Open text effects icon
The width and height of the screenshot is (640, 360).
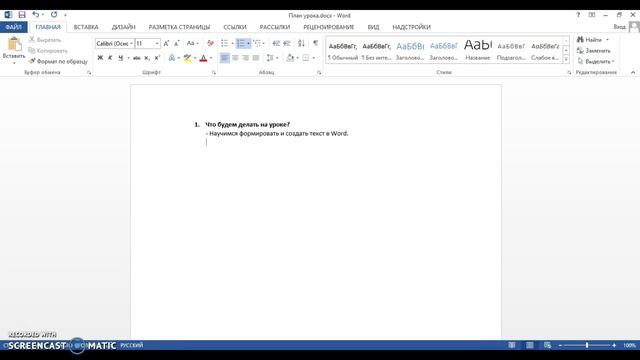point(172,58)
